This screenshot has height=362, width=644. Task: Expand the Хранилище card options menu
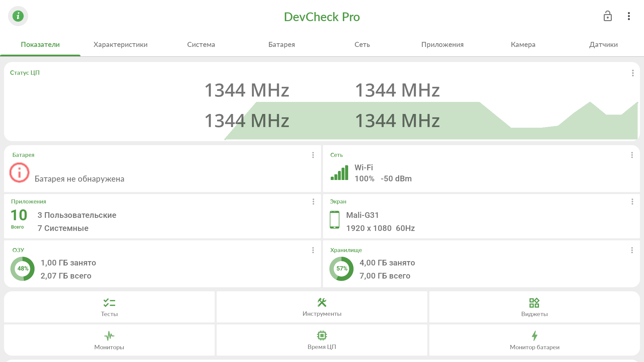tap(632, 250)
